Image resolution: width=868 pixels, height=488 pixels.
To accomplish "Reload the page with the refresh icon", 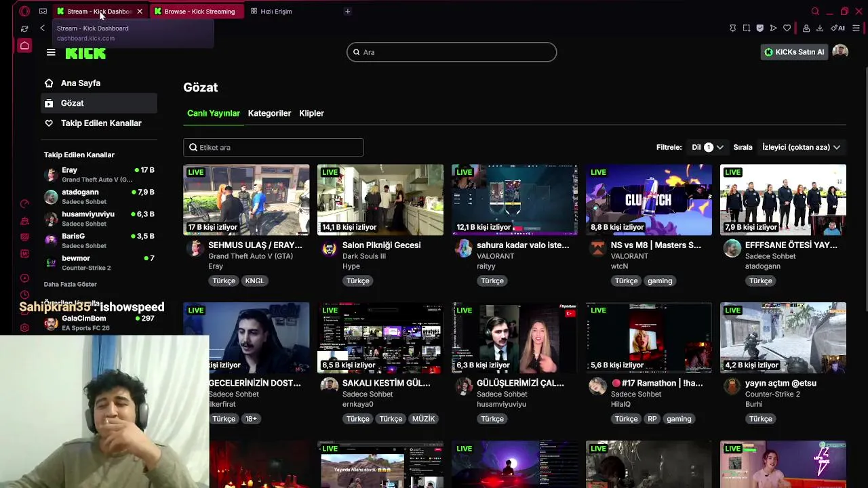I will (x=24, y=28).
